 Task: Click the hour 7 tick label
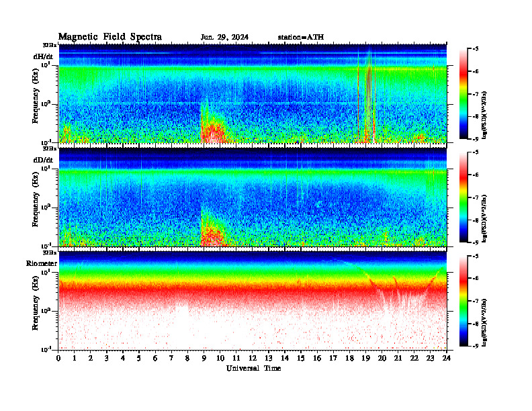(172, 358)
